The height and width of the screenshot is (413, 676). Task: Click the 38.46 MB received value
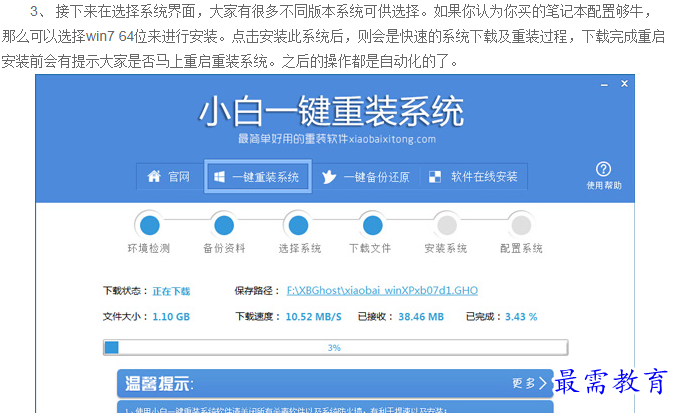pyautogui.click(x=421, y=317)
